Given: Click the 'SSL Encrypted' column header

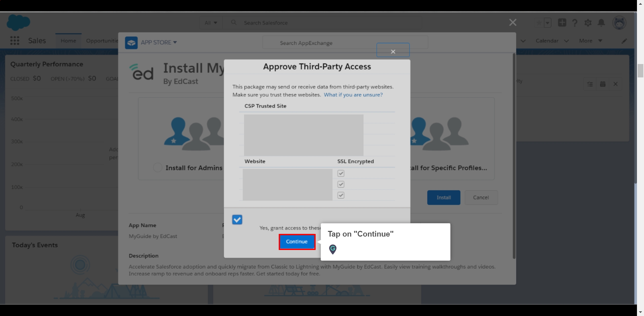Looking at the screenshot, I should (356, 161).
